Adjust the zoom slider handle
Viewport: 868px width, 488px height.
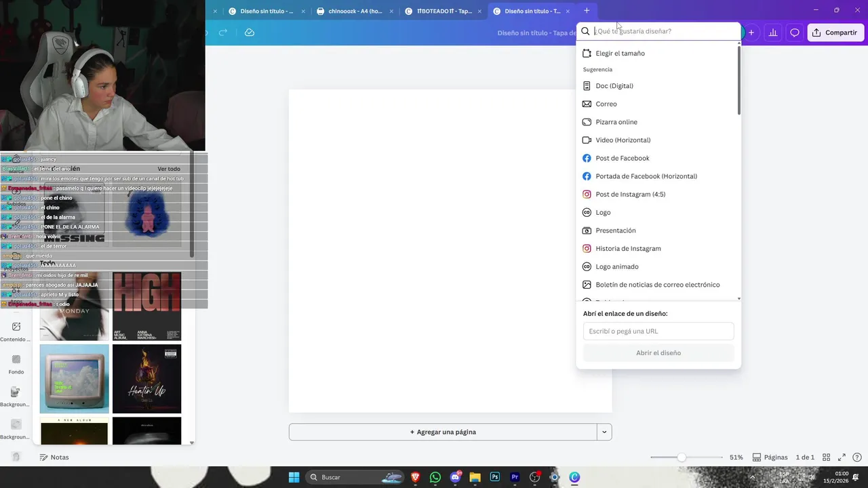(682, 457)
